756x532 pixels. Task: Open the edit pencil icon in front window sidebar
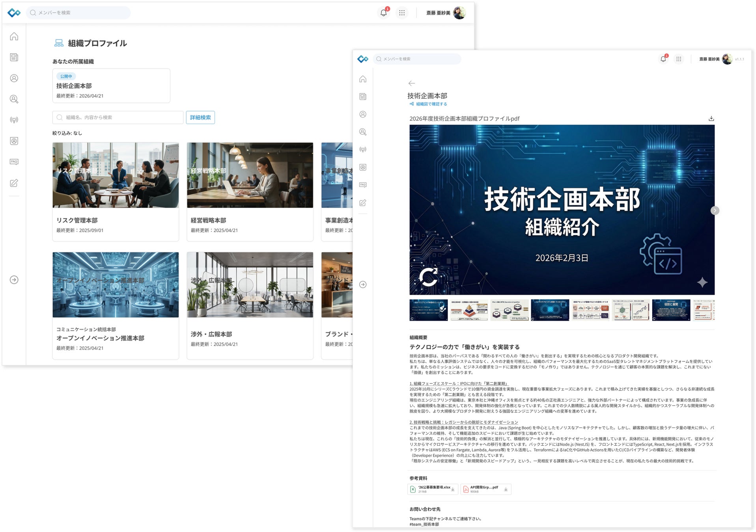(x=363, y=203)
